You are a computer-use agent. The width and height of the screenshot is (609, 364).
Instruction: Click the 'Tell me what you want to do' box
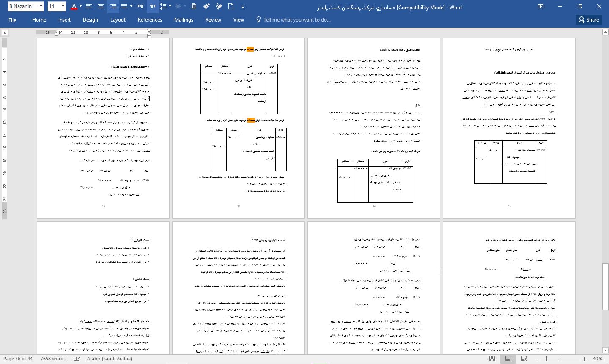tap(297, 20)
